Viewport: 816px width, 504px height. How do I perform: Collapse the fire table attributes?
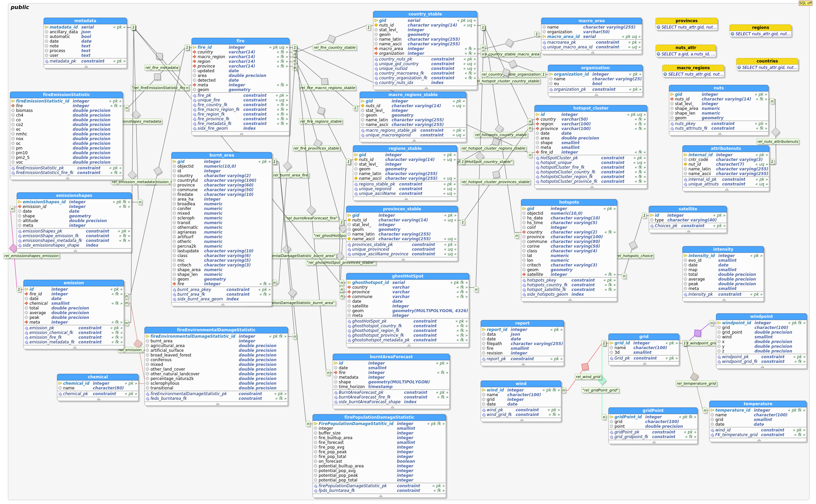(x=241, y=134)
